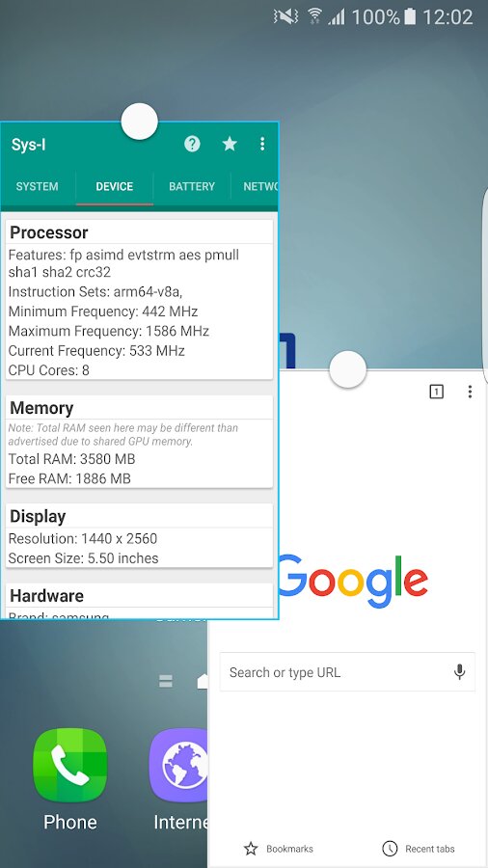
Task: Tap the star favorite icon in Sys-I
Action: (230, 145)
